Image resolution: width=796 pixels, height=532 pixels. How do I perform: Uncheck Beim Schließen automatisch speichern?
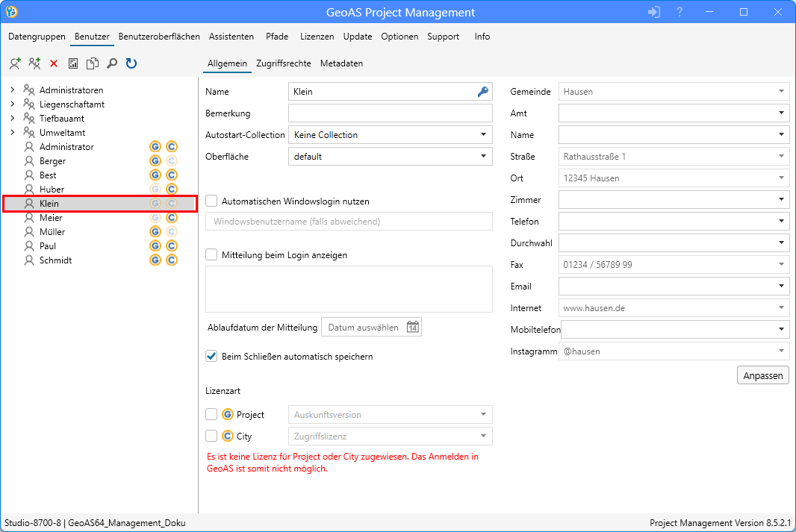[x=211, y=357]
